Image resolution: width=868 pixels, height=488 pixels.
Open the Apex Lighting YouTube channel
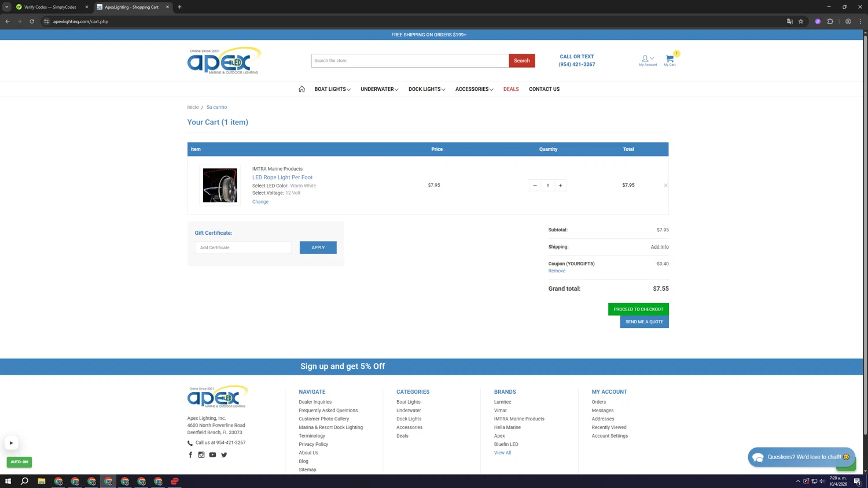click(x=212, y=455)
